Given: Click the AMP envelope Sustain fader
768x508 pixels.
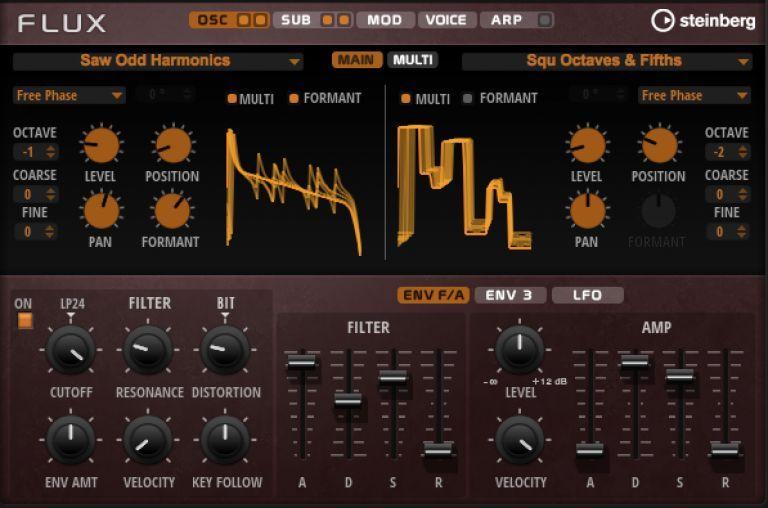Looking at the screenshot, I should (x=680, y=375).
